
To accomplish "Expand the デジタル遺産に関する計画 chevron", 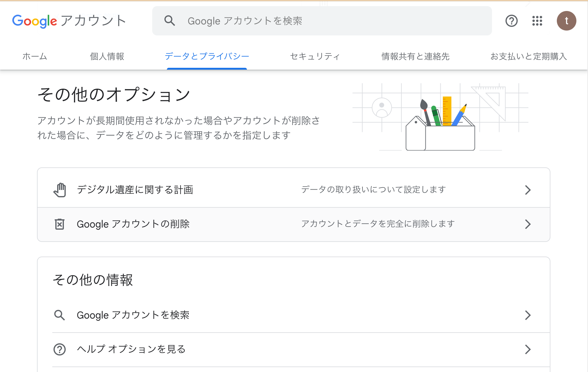I will pyautogui.click(x=528, y=190).
